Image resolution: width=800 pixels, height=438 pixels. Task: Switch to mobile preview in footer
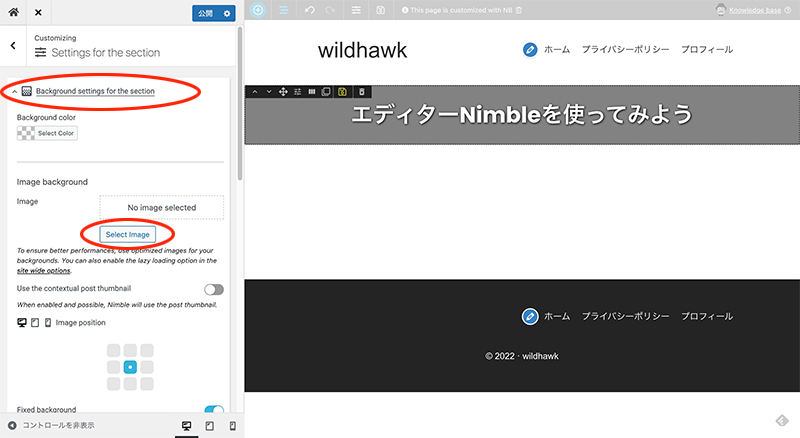(232, 426)
